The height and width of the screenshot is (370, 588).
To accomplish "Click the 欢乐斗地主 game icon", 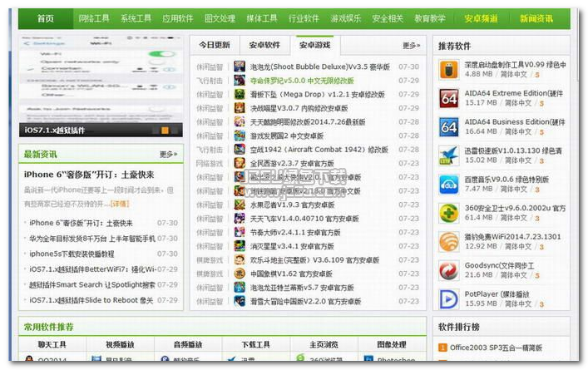I will point(240,259).
